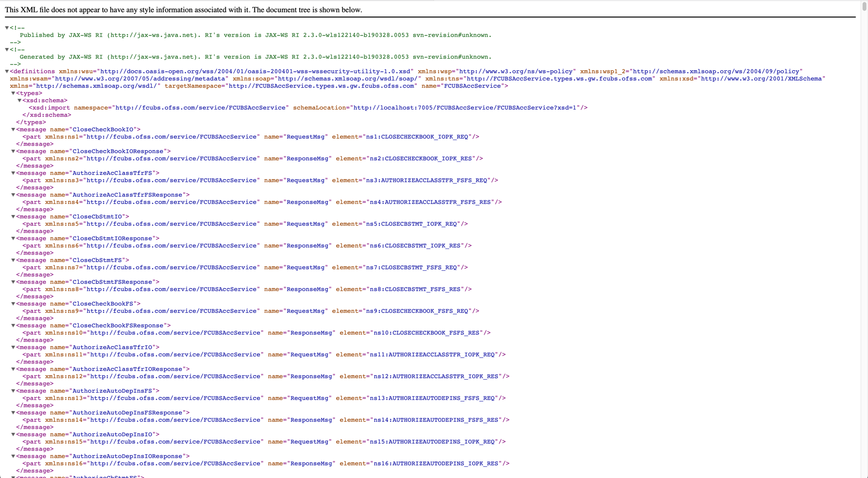
Task: Collapse the AuthorizeAcClassTfrIO request message triangle
Action: point(13,348)
